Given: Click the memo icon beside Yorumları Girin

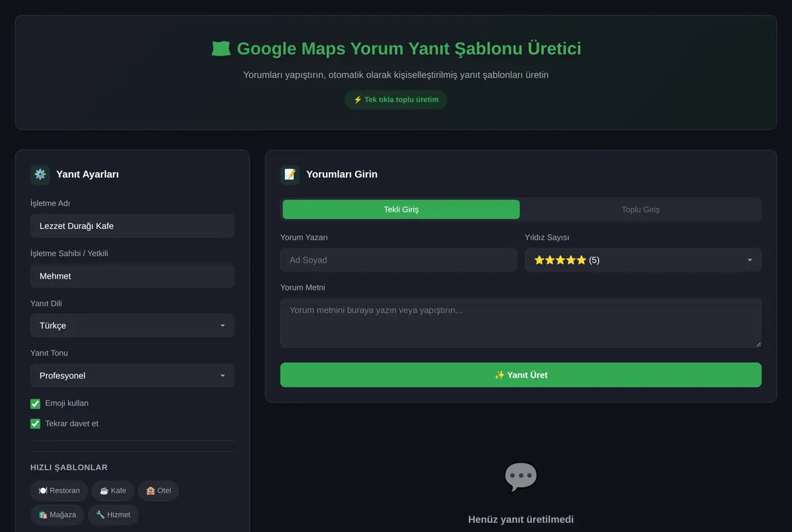Looking at the screenshot, I should pyautogui.click(x=290, y=174).
